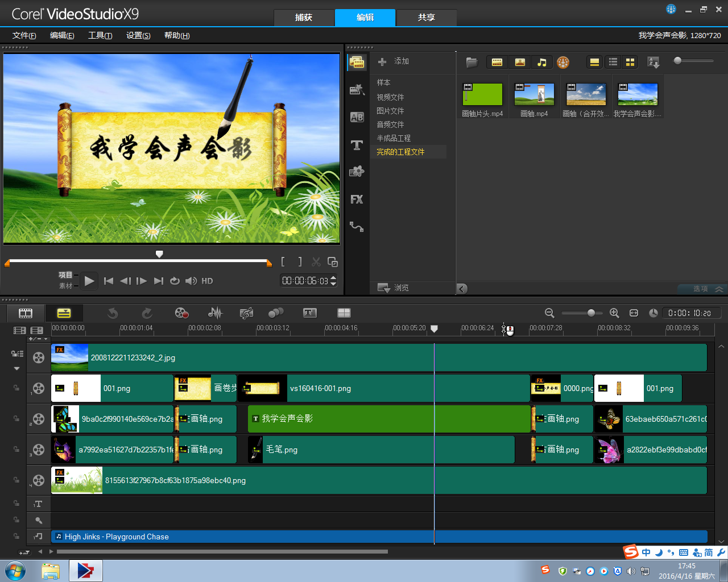Image resolution: width=728 pixels, height=582 pixels.
Task: Expand the 选项 options panel
Action: tap(707, 289)
